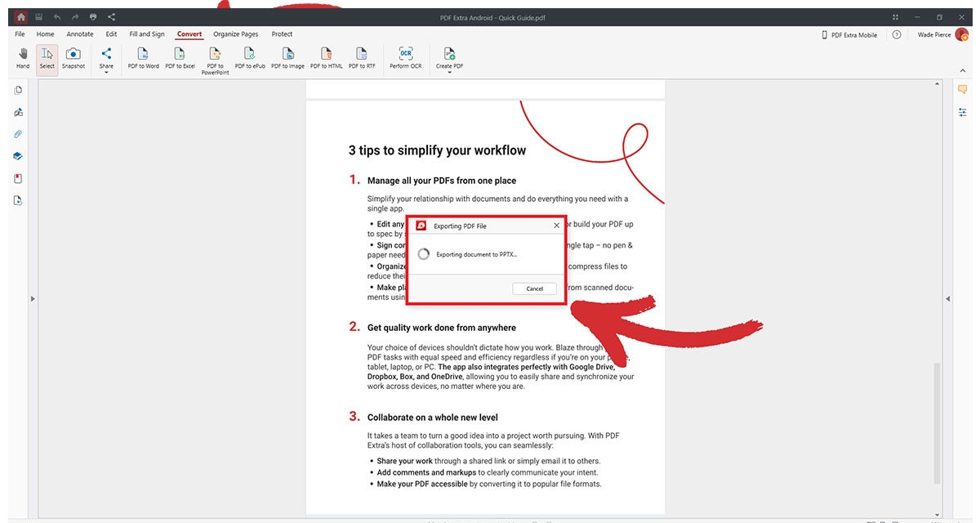Click the Home icon in title bar
Viewport: 980px width, 523px height.
pos(20,16)
